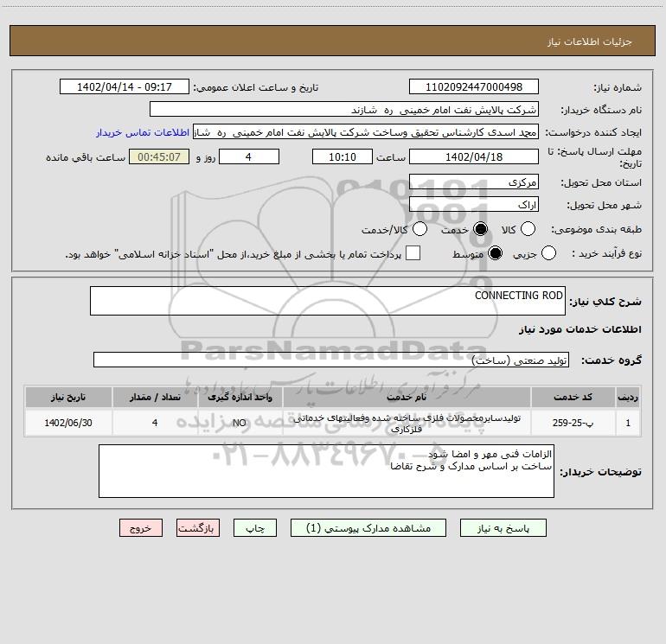Click the remaining time 00:45:07 field
Image resolution: width=666 pixels, height=644 pixels.
[159, 156]
